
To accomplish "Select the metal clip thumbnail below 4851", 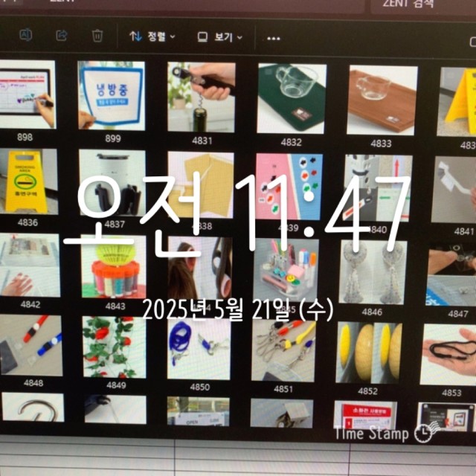I will tap(282, 414).
